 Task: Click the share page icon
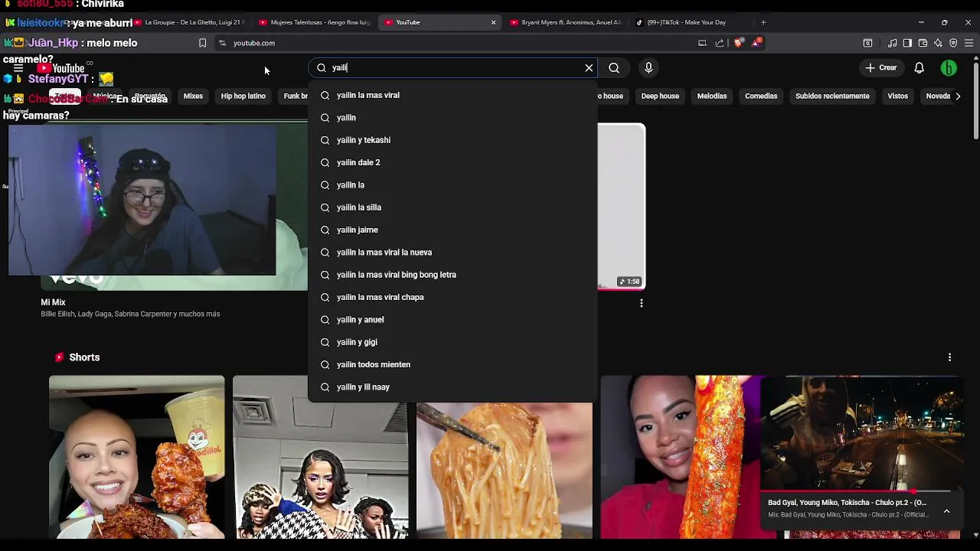tap(720, 43)
